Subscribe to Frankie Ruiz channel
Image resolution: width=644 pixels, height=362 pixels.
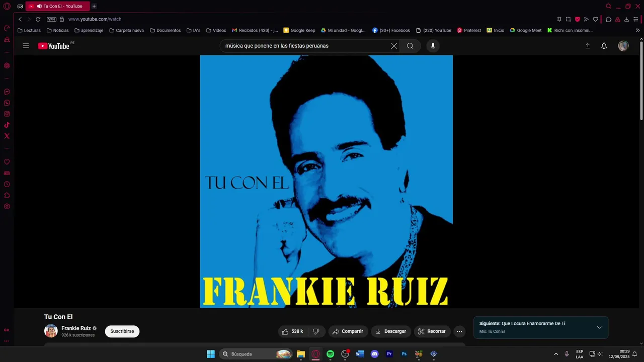tap(122, 331)
